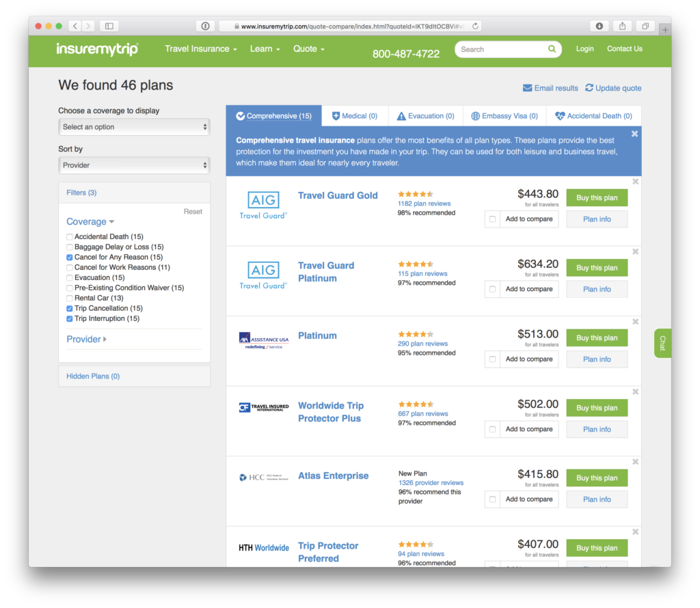Expand the Provider filter section
Screen dimensions: 700x608
click(87, 339)
